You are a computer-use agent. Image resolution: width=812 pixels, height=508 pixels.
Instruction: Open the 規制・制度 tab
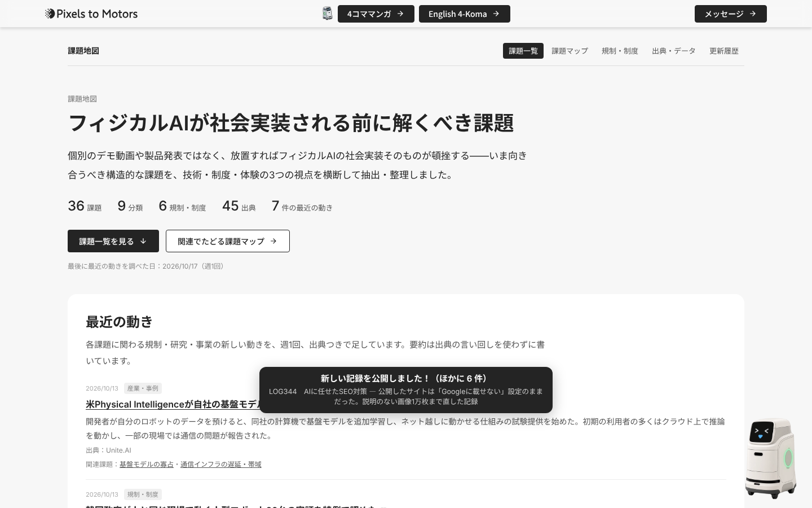pos(620,51)
